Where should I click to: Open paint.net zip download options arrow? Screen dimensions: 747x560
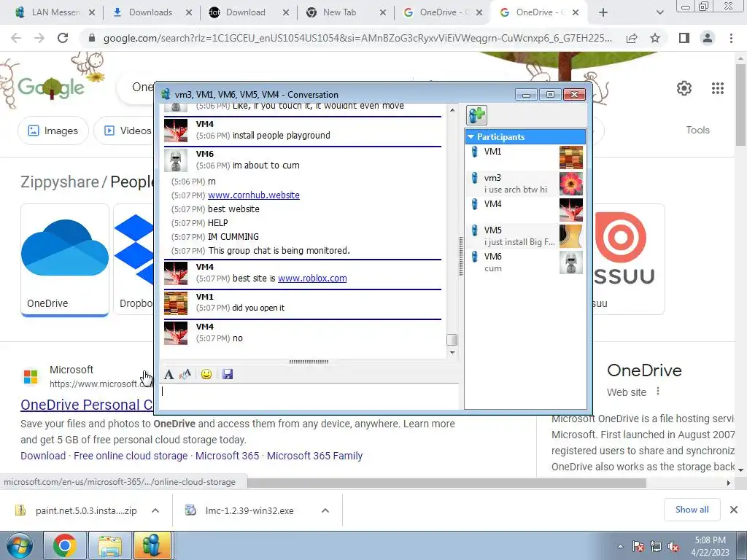point(155,510)
